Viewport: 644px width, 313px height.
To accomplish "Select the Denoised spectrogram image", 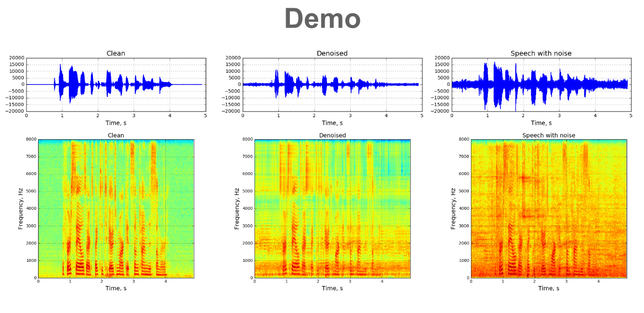I will (x=332, y=208).
